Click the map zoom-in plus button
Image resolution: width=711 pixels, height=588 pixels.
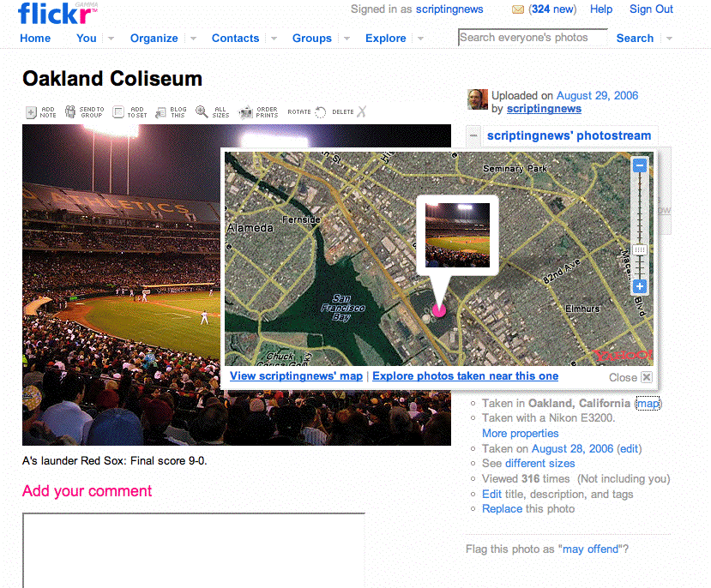coord(639,286)
